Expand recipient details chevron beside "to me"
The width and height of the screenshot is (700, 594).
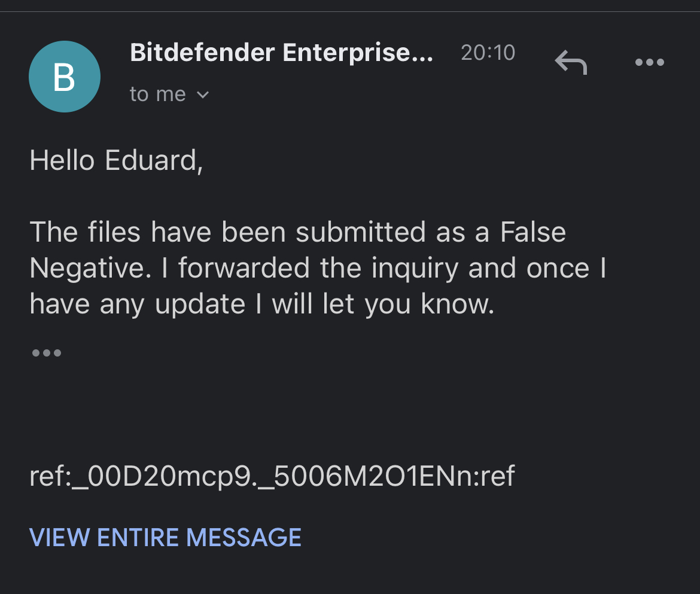[x=203, y=95]
